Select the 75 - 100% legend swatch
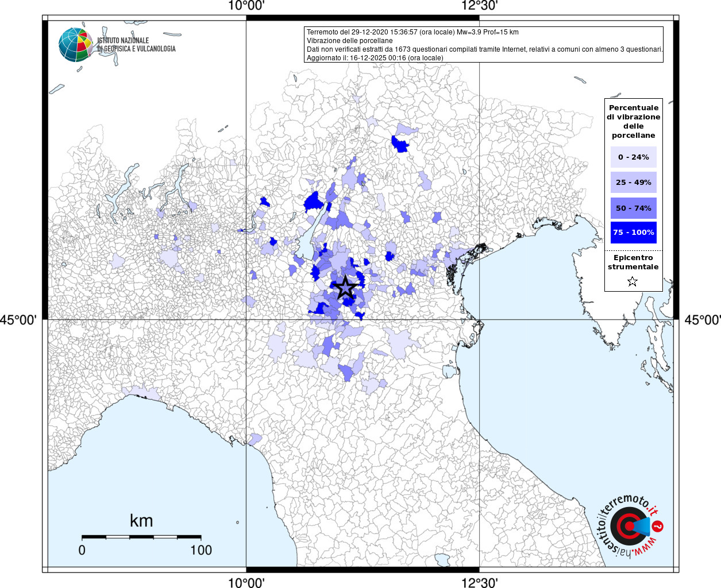721x588 pixels. coord(633,233)
